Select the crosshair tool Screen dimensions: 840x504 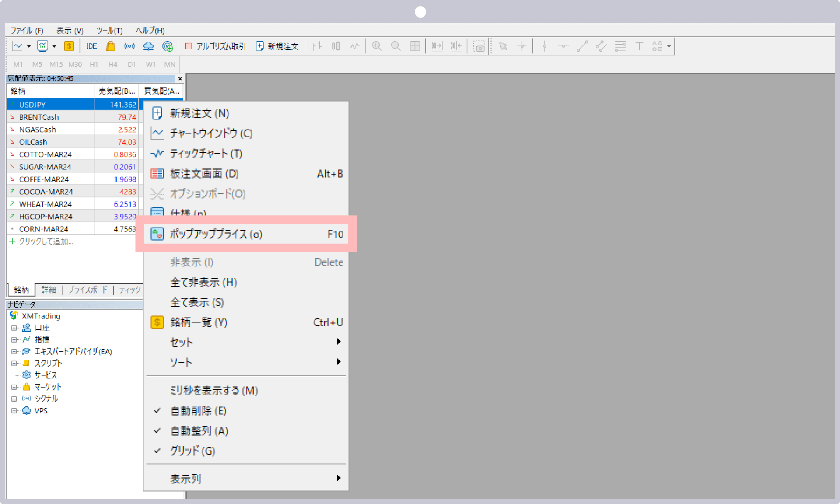[522, 46]
